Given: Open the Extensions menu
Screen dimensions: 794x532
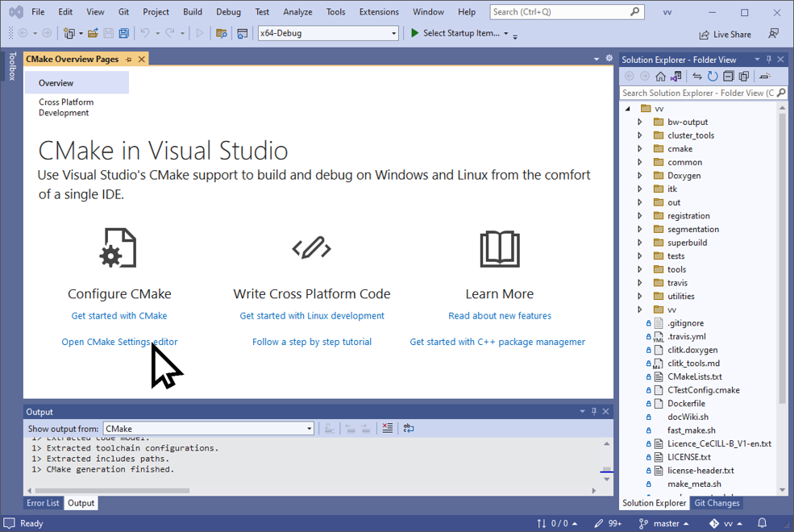Looking at the screenshot, I should click(x=379, y=11).
